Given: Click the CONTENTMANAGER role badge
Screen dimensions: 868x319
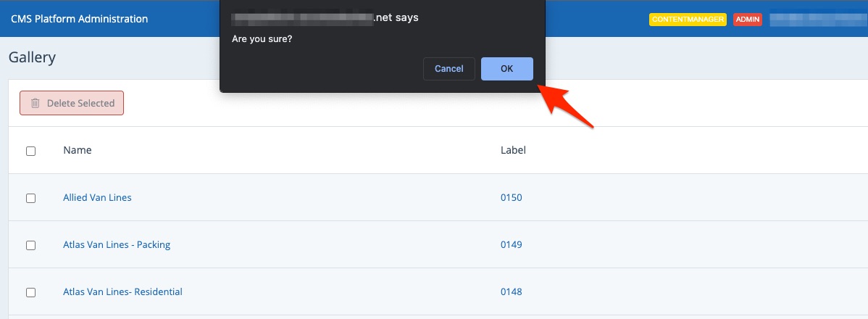Looking at the screenshot, I should click(x=687, y=20).
